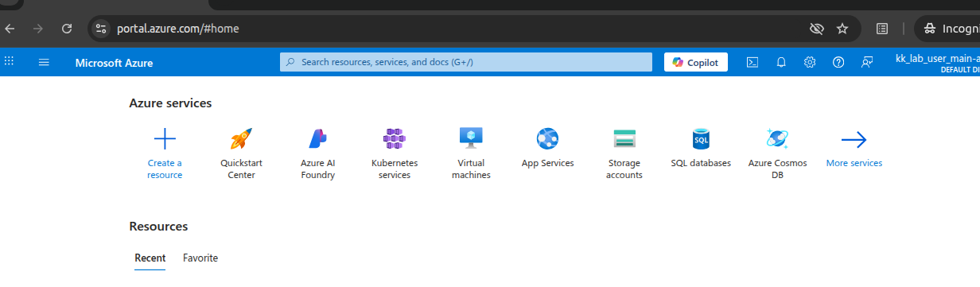
Task: Bookmark this page with the star icon
Action: click(x=842, y=29)
